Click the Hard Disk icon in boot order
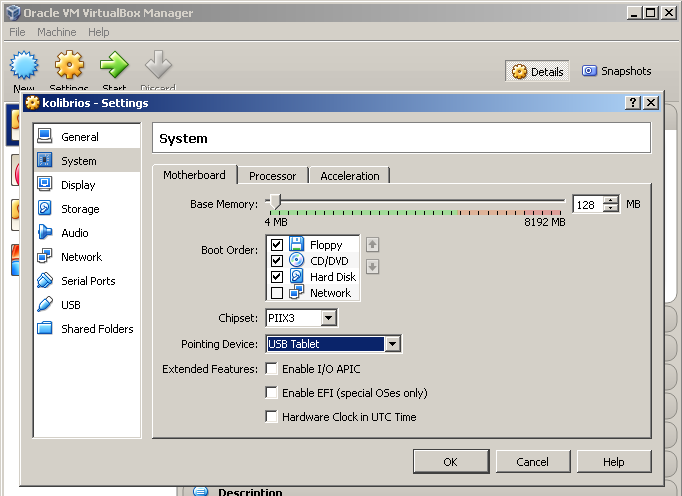682x496 pixels. pos(297,276)
